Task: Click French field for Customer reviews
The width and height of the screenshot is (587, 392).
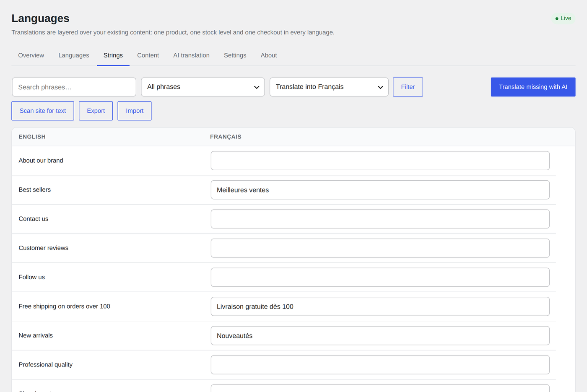Action: coord(380,248)
